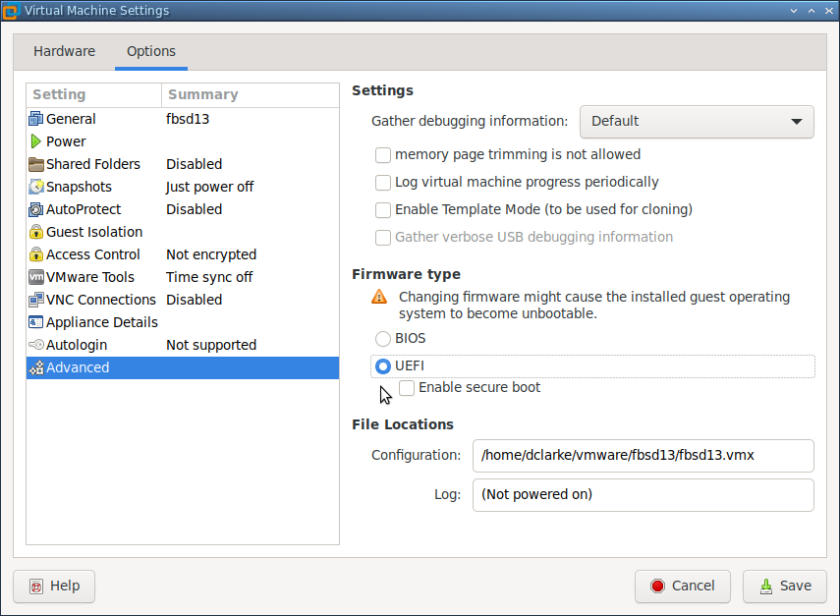
Task: Enable memory page trimming not allowed checkbox
Action: (x=383, y=155)
